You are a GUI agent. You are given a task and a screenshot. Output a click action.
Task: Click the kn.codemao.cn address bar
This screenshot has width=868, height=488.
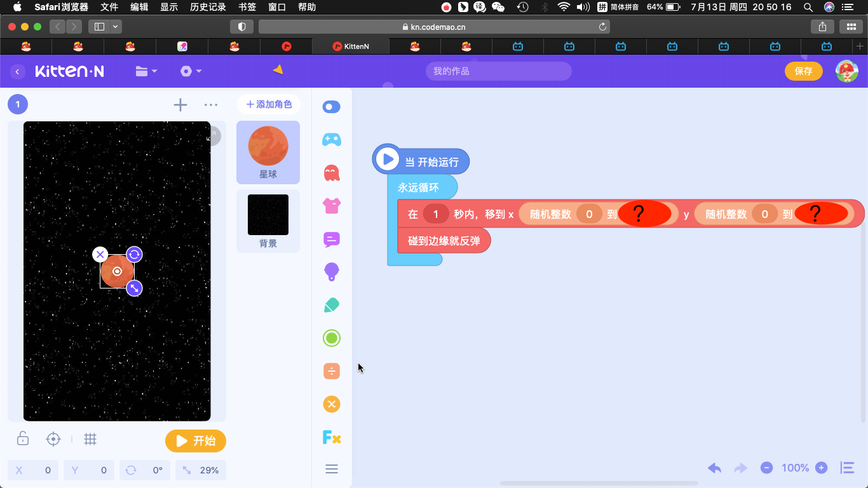tap(434, 27)
